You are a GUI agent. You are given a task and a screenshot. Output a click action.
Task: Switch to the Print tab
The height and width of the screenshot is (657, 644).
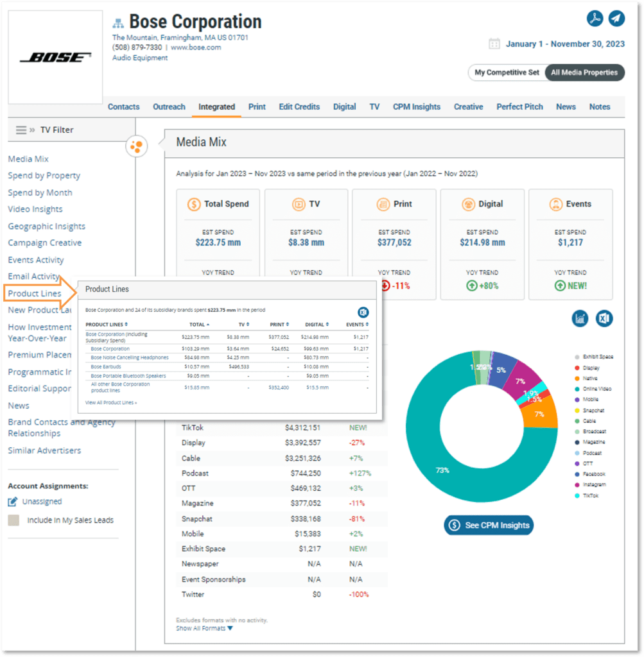[x=257, y=107]
